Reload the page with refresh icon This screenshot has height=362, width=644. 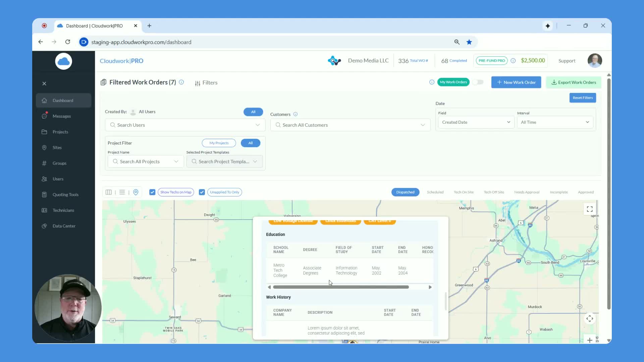tap(68, 42)
